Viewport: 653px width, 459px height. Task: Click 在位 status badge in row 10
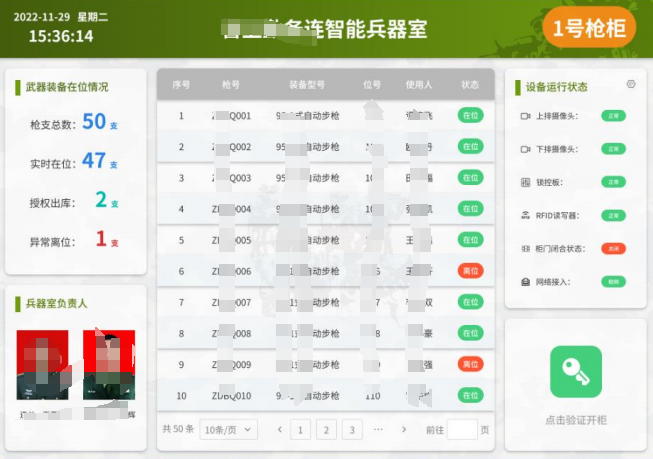pyautogui.click(x=471, y=395)
